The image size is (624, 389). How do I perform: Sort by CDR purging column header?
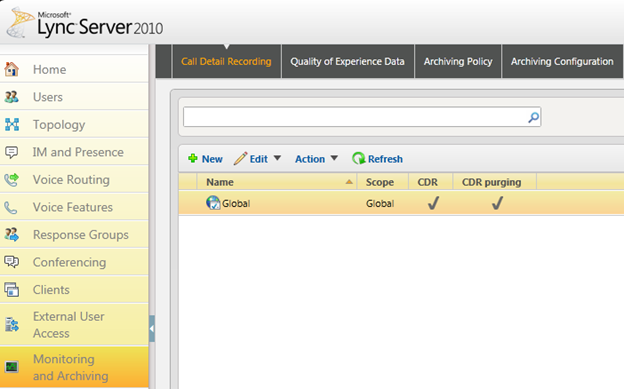[495, 182]
